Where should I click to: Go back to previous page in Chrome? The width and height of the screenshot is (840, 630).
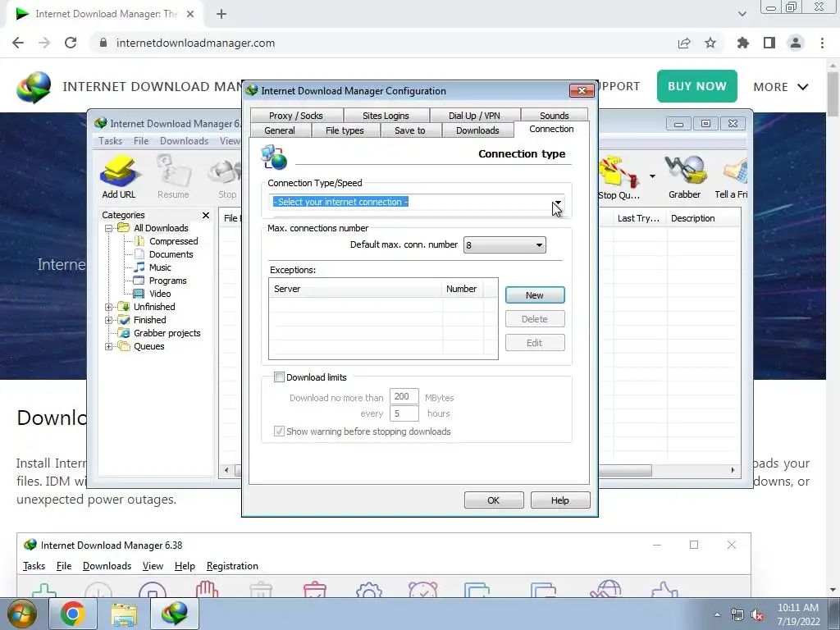click(x=18, y=43)
